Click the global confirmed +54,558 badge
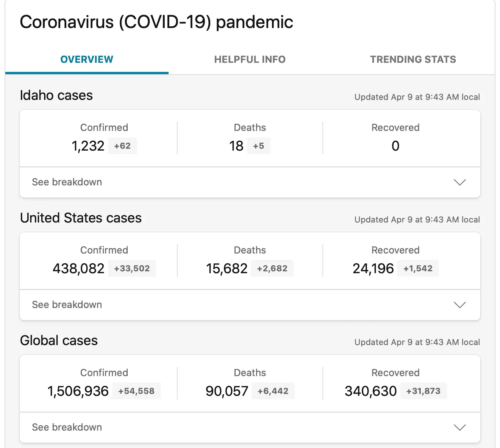 coord(136,391)
